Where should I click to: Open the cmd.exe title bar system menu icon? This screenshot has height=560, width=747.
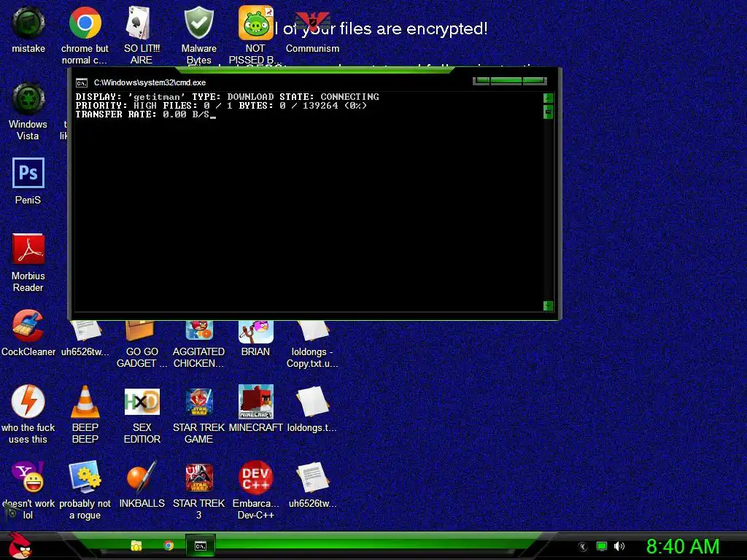point(82,83)
